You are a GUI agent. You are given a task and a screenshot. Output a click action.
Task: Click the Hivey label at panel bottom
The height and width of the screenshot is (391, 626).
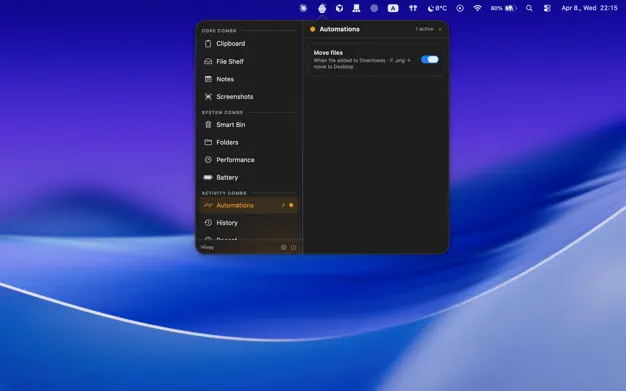[x=207, y=247]
